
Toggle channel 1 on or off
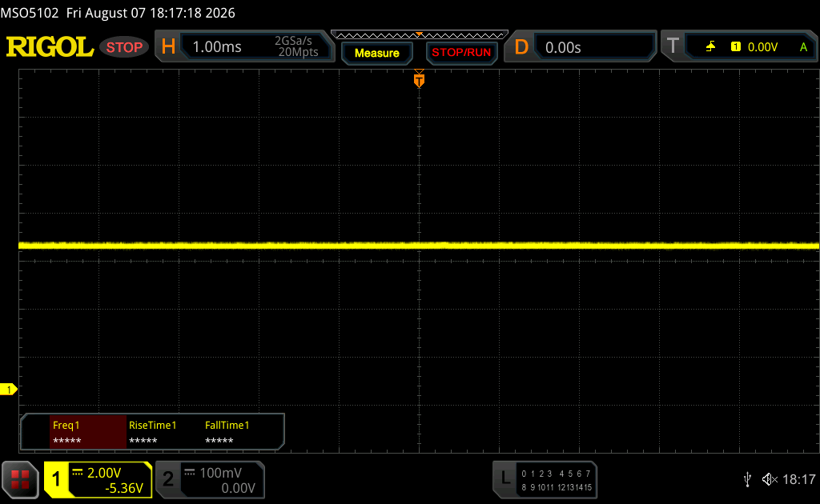click(x=56, y=479)
